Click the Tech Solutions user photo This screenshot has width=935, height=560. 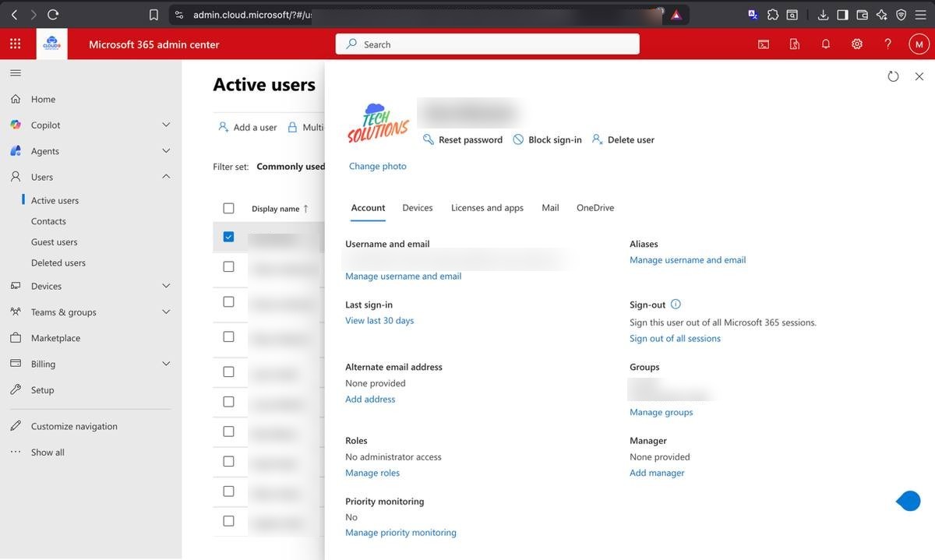pos(378,122)
